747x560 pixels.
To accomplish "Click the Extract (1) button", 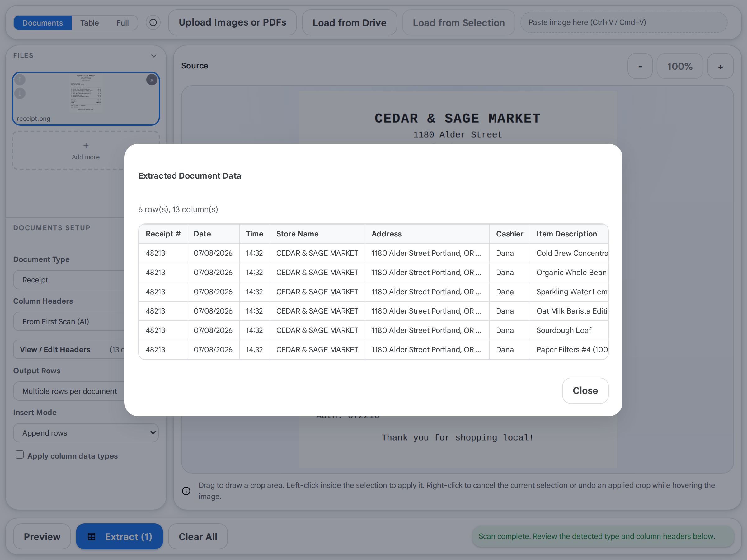I will coord(119,536).
